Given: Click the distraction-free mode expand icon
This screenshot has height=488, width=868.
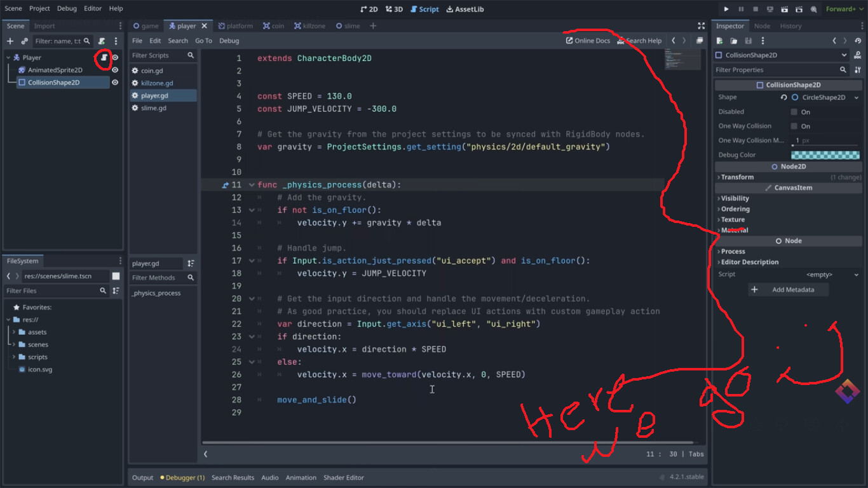Looking at the screenshot, I should pyautogui.click(x=702, y=26).
